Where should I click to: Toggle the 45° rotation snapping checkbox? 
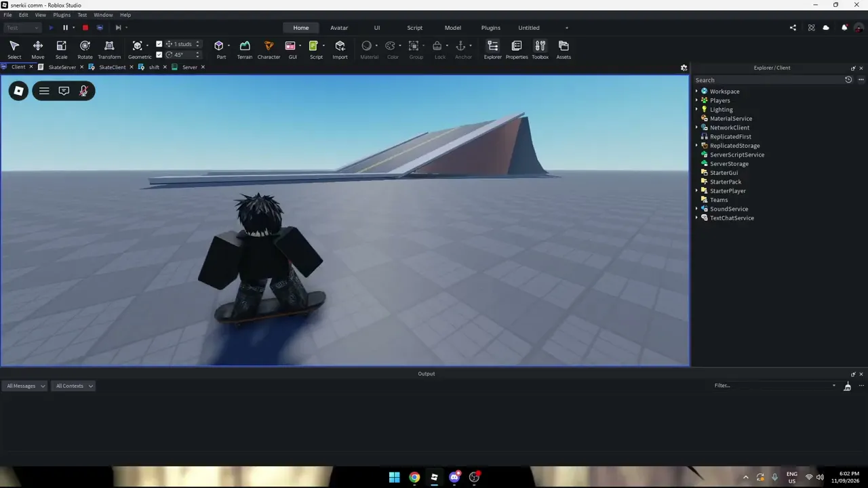pyautogui.click(x=159, y=55)
